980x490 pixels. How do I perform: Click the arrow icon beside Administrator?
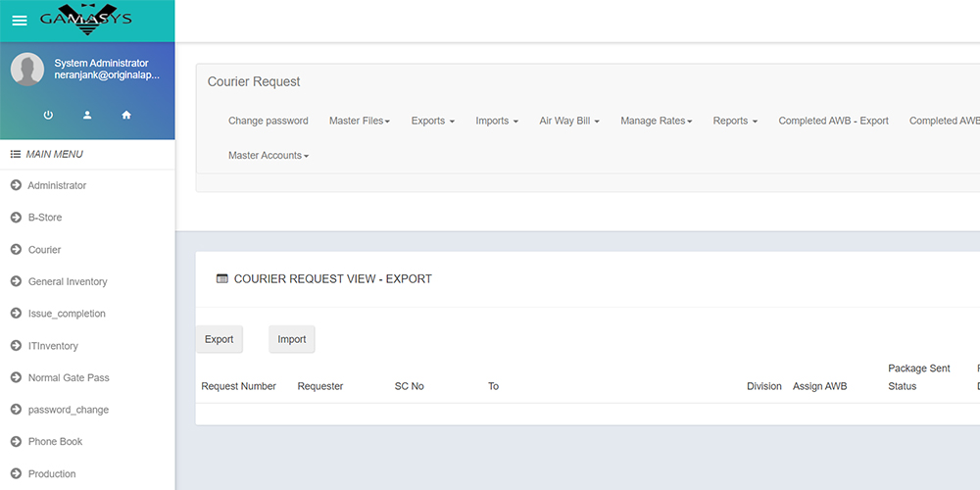(x=16, y=185)
